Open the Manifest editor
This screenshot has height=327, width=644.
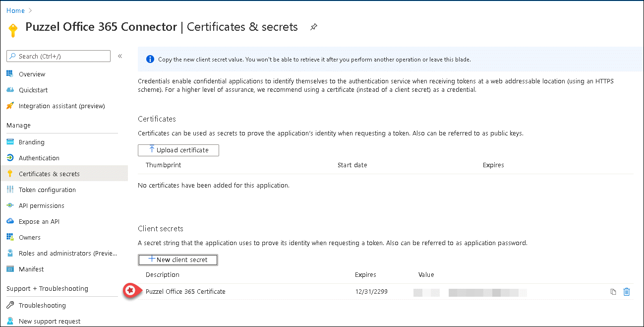point(31,269)
